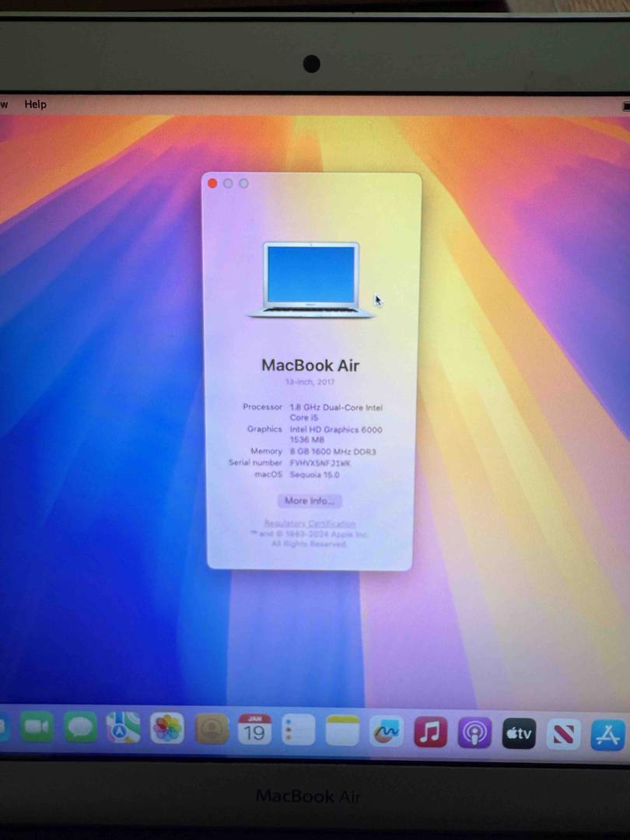The width and height of the screenshot is (630, 840).
Task: Click the "Serial number" label
Action: (256, 462)
